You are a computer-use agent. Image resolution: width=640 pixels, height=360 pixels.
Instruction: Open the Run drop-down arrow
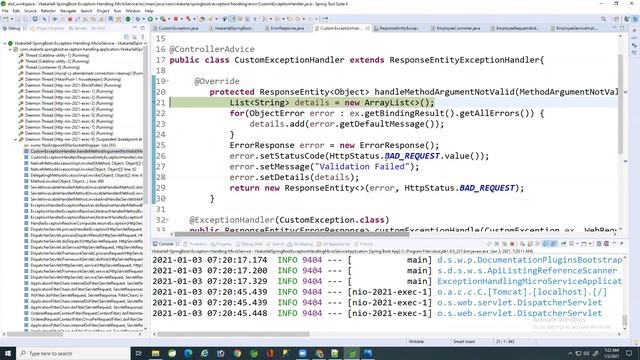pyautogui.click(x=155, y=19)
